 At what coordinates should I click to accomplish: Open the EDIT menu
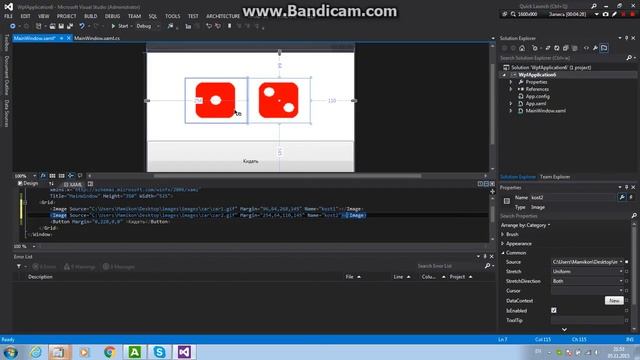click(25, 16)
